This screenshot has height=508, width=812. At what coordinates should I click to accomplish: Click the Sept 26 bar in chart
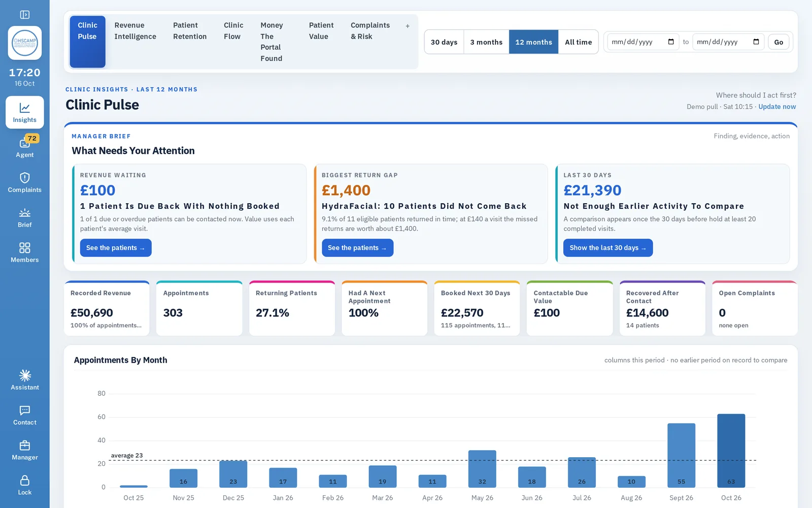pos(681,455)
